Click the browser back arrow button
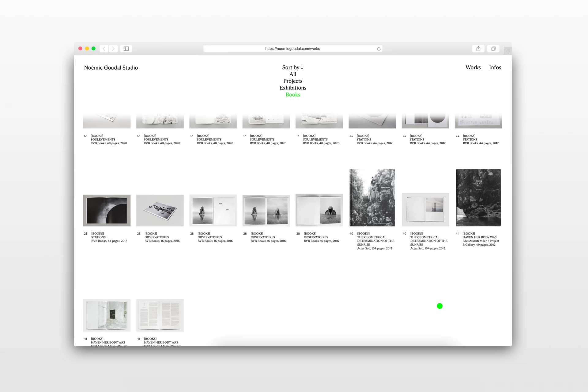 104,48
